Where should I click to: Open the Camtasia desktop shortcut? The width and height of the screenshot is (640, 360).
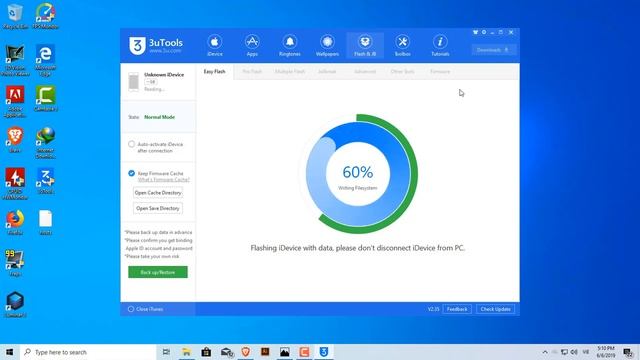point(45,98)
